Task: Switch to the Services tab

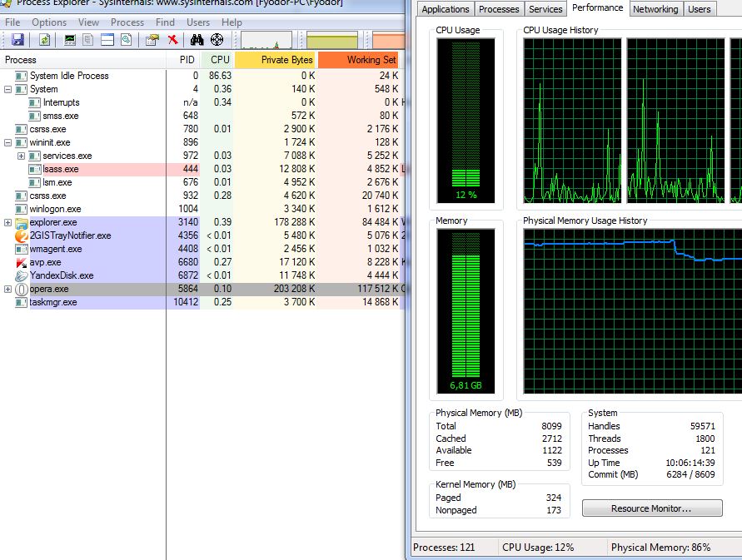Action: point(545,9)
